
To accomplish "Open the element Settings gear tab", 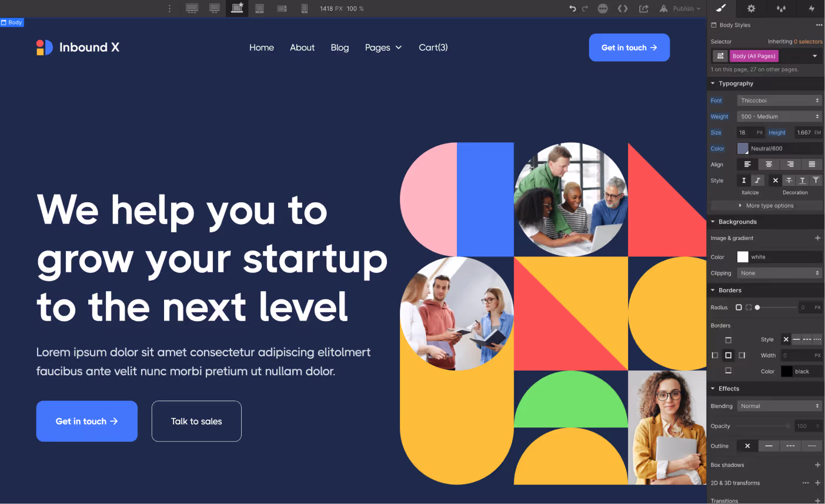I will click(x=751, y=8).
